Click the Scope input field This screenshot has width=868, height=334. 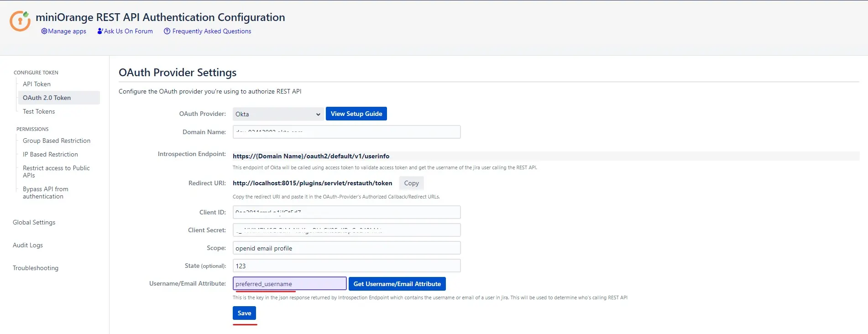pos(346,248)
